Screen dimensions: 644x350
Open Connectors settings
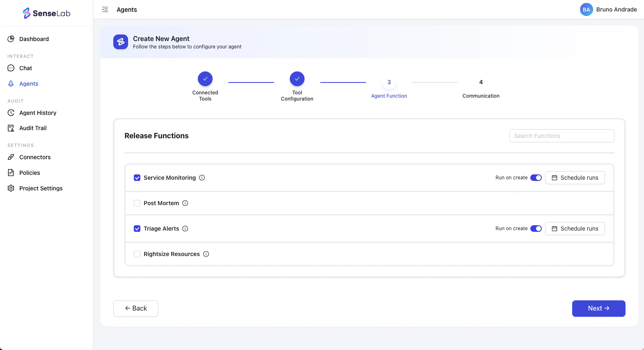click(35, 157)
